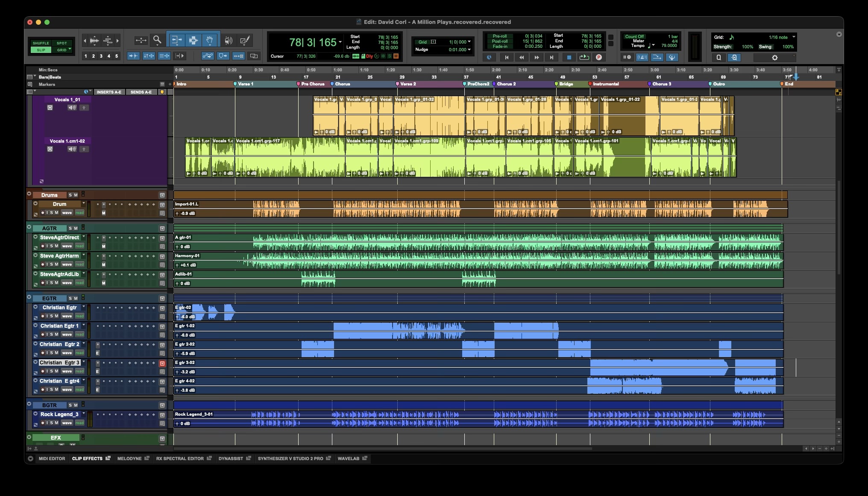The height and width of the screenshot is (496, 868).
Task: Toggle the Wait for Note icon
Action: click(627, 57)
